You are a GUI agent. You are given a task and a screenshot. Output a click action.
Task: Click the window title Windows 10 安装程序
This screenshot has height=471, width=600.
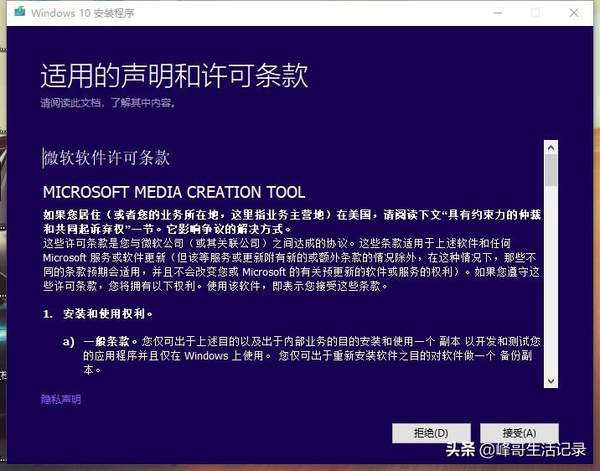tap(83, 13)
